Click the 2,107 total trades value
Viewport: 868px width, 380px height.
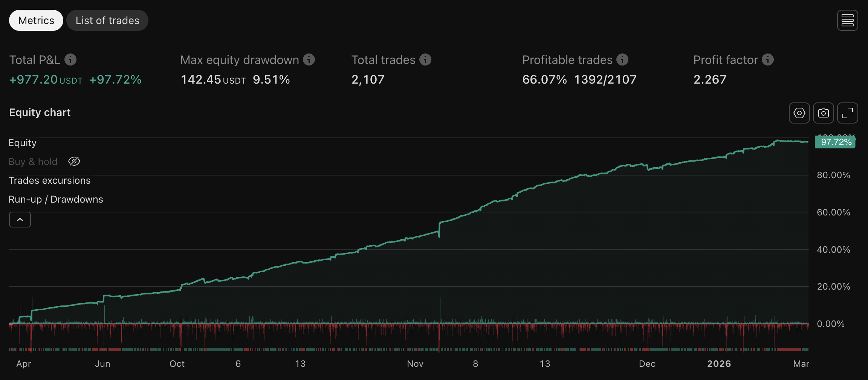tap(368, 79)
